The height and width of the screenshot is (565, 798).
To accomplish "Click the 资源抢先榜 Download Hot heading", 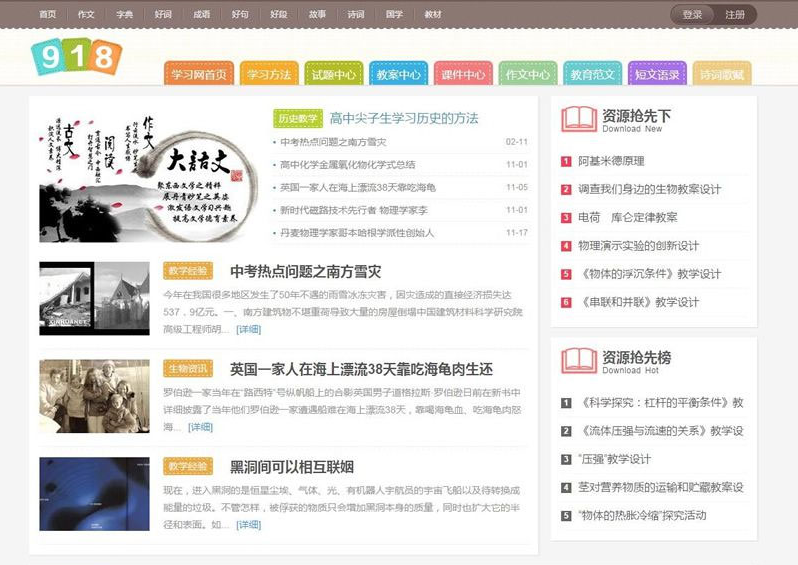I will (x=636, y=362).
